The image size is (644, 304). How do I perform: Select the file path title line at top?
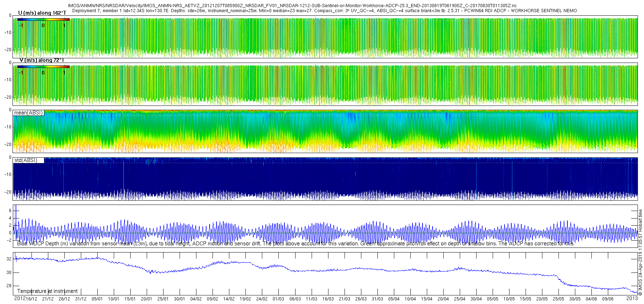coord(292,6)
